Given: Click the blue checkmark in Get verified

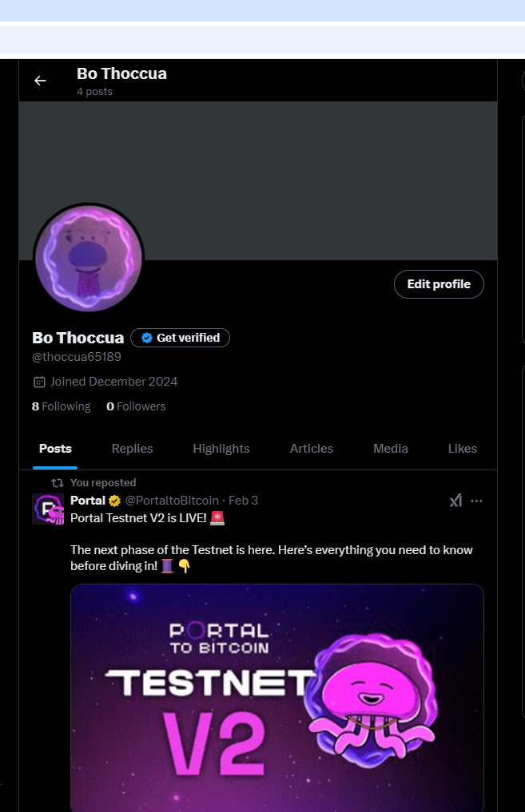Looking at the screenshot, I should pyautogui.click(x=147, y=338).
